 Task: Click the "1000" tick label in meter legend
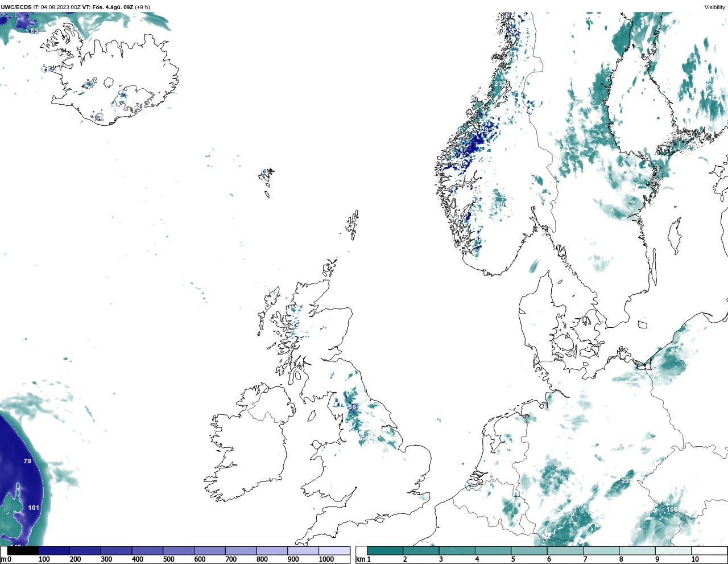[326, 559]
